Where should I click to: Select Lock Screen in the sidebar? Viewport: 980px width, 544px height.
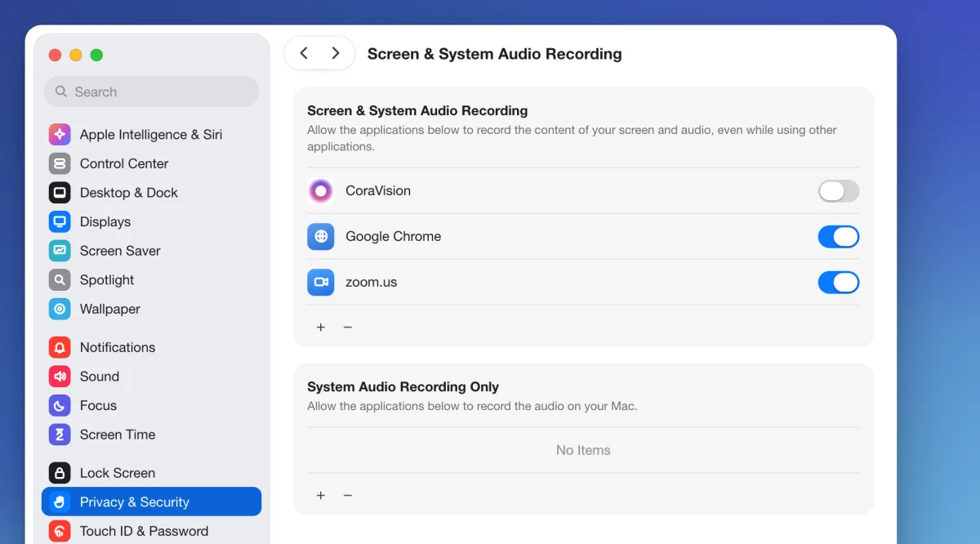pos(151,473)
